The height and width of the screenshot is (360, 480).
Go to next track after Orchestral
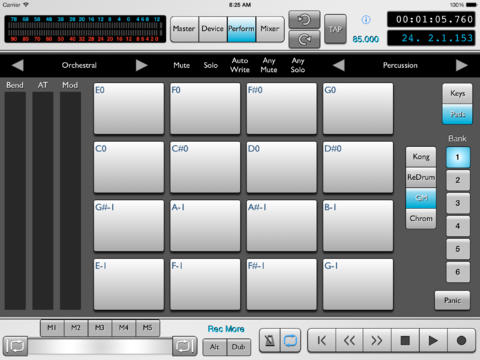pos(141,65)
